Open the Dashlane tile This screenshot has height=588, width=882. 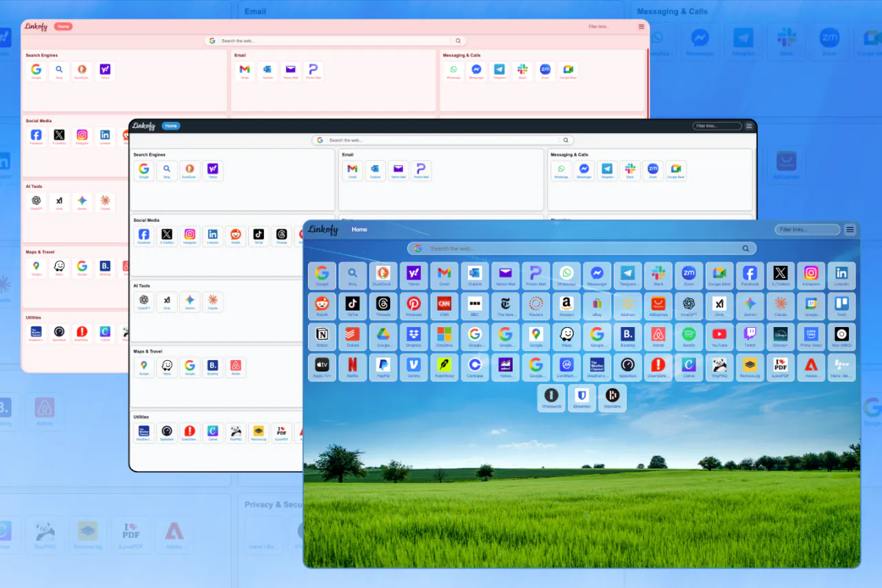(612, 397)
